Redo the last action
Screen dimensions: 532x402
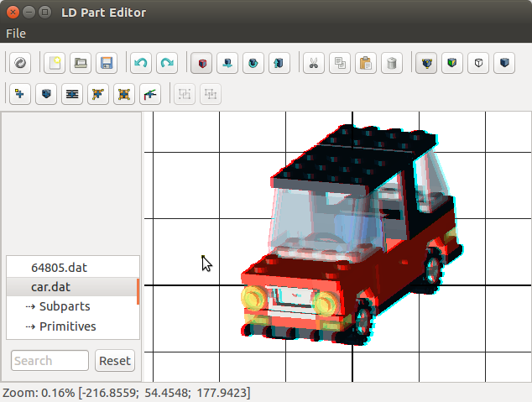pyautogui.click(x=167, y=63)
